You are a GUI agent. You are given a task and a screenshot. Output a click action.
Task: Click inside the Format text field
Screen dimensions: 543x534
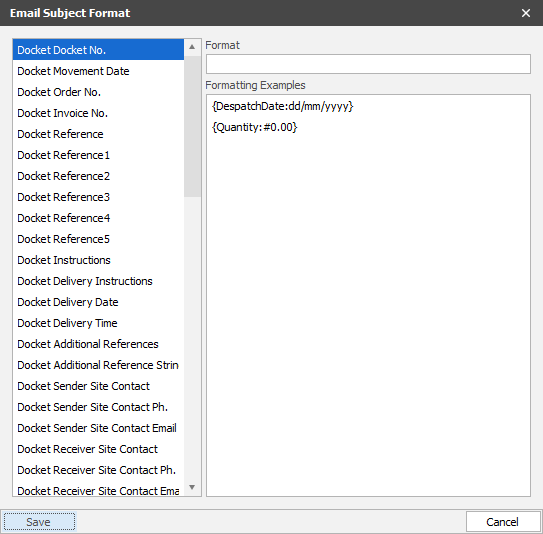coord(368,64)
